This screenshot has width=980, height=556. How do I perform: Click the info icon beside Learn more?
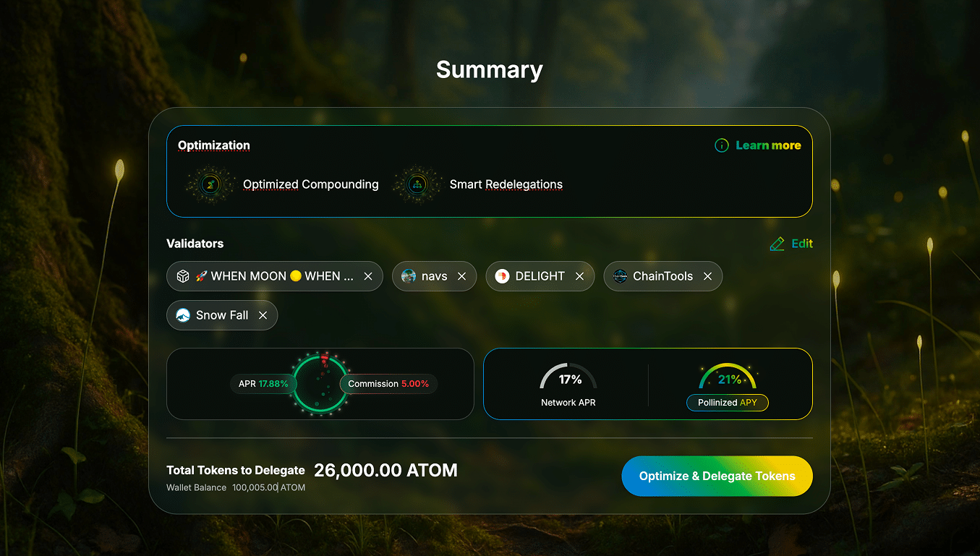click(721, 145)
